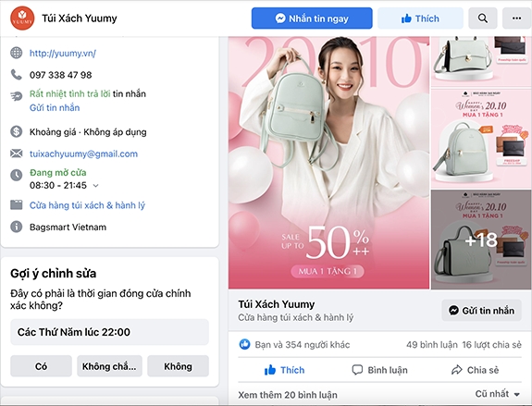Open the top-right handbag photo thumbnail
Image resolution: width=532 pixels, height=406 pixels.
pyautogui.click(x=481, y=61)
